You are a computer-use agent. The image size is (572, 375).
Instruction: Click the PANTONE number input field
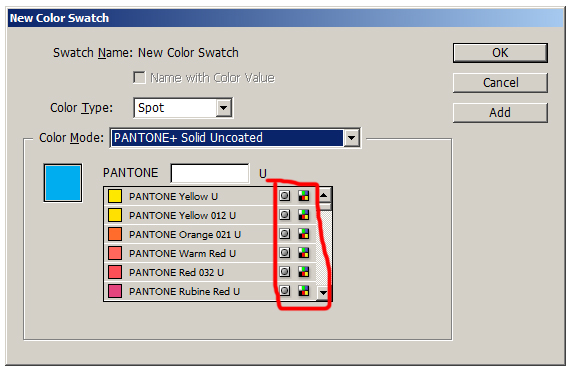[210, 173]
